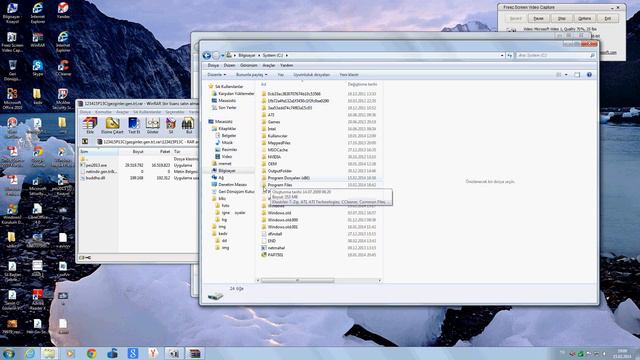
Task: Click the Değiştirme tarihi column header
Action: 362,84
